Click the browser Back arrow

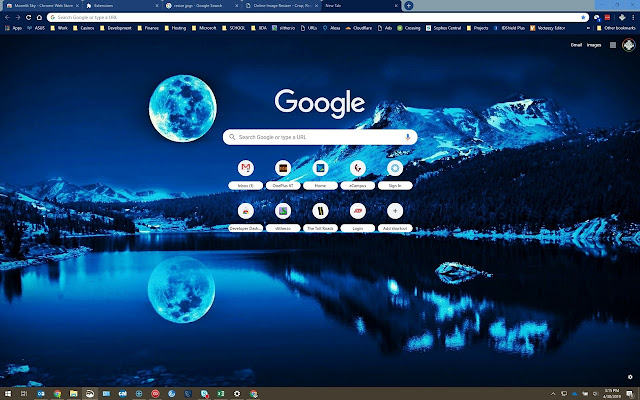7,18
